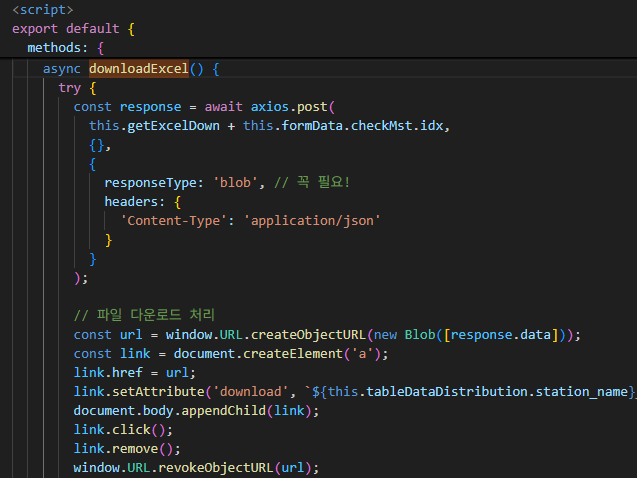This screenshot has width=637, height=478.
Task: Click 'this.getExcelDown' expression
Action: click(154, 125)
